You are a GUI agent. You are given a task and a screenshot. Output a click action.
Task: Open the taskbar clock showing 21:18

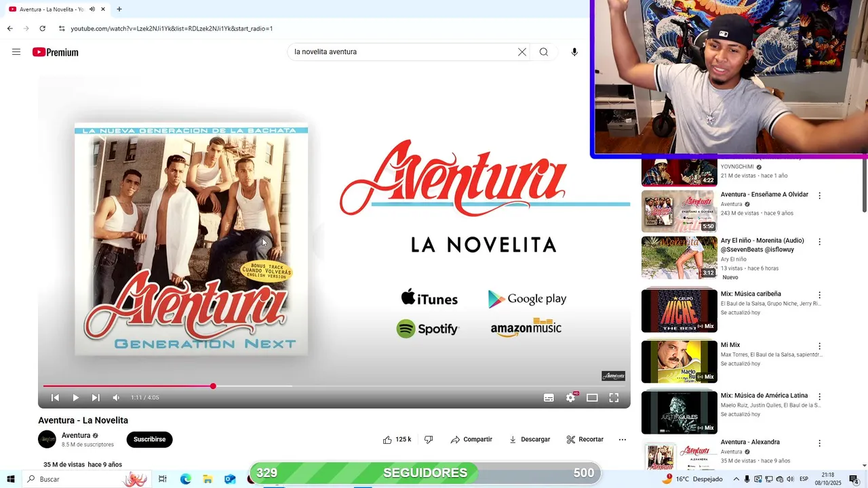pyautogui.click(x=828, y=479)
